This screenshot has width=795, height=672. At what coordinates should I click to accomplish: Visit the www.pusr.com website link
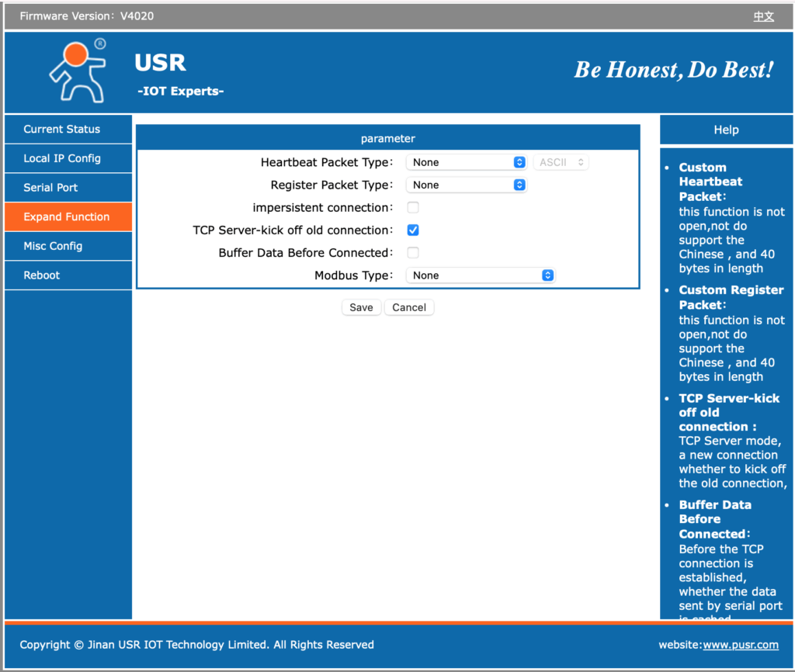pyautogui.click(x=740, y=645)
